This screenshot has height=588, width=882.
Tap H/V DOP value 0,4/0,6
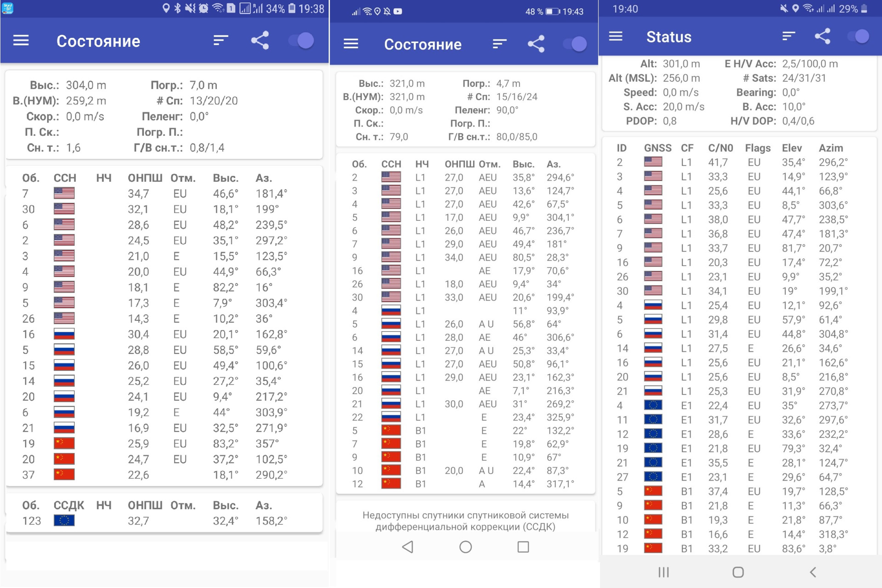point(798,121)
